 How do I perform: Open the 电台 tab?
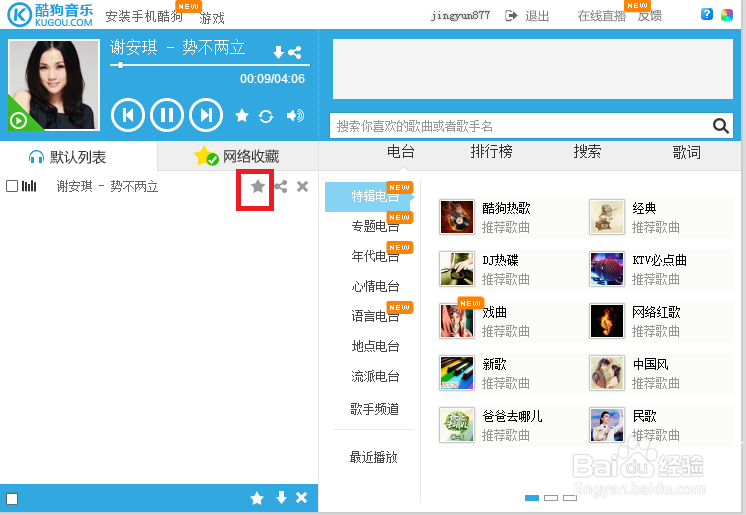pos(401,152)
